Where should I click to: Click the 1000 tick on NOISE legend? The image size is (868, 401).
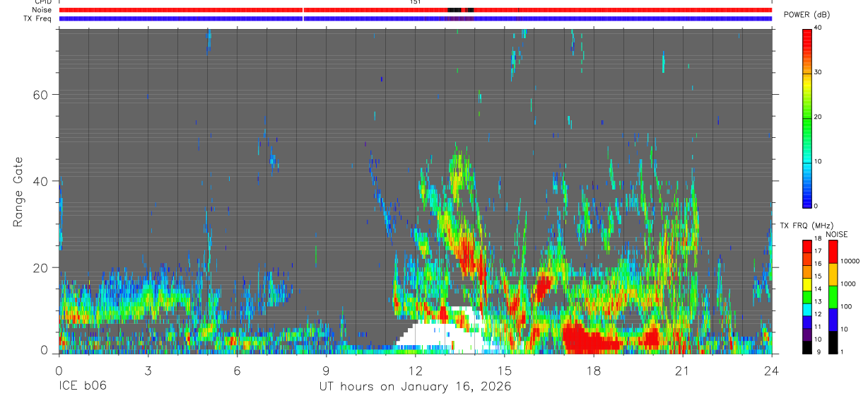tap(849, 284)
